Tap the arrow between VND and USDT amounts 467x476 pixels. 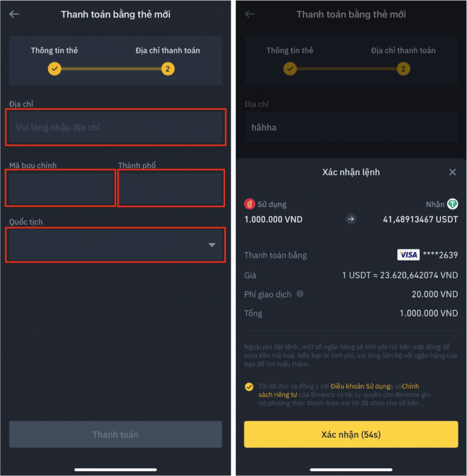(351, 219)
